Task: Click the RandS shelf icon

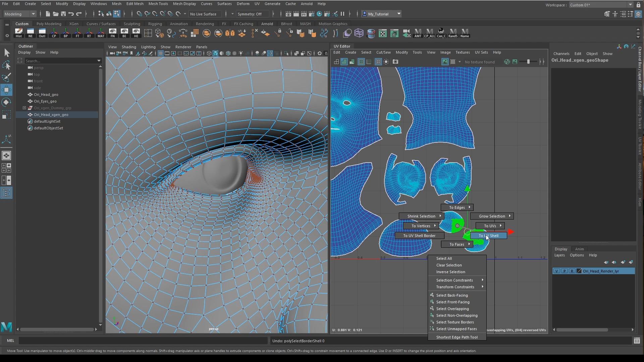Action: pyautogui.click(x=453, y=33)
